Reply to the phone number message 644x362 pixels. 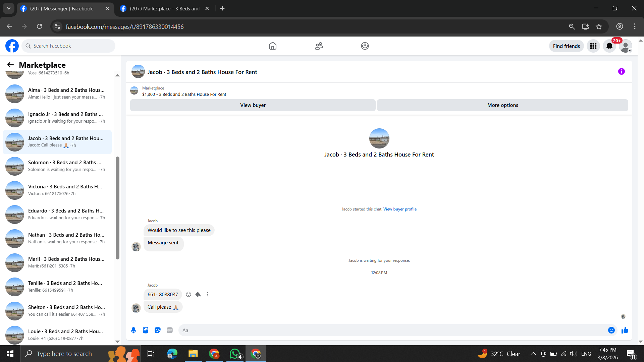click(198, 294)
